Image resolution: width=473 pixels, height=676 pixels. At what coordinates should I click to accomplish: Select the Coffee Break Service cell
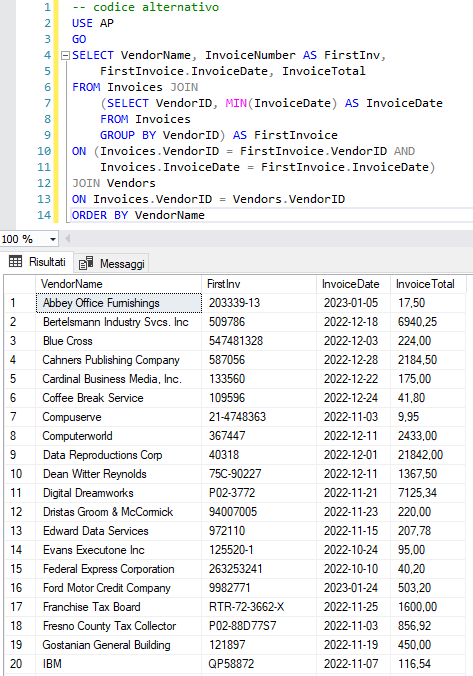pos(119,398)
